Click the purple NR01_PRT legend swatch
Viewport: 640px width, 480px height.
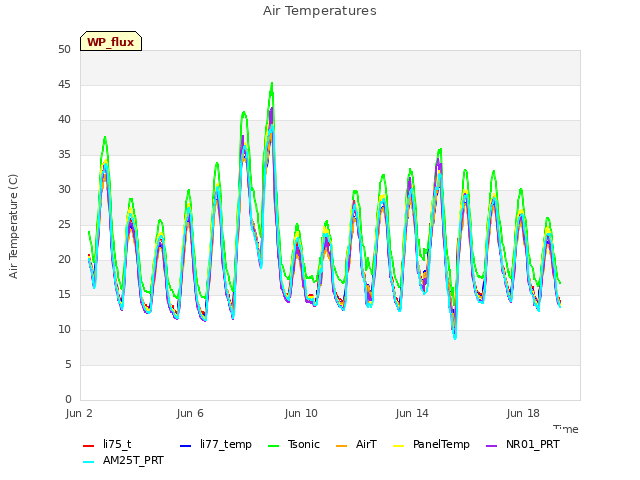(491, 445)
